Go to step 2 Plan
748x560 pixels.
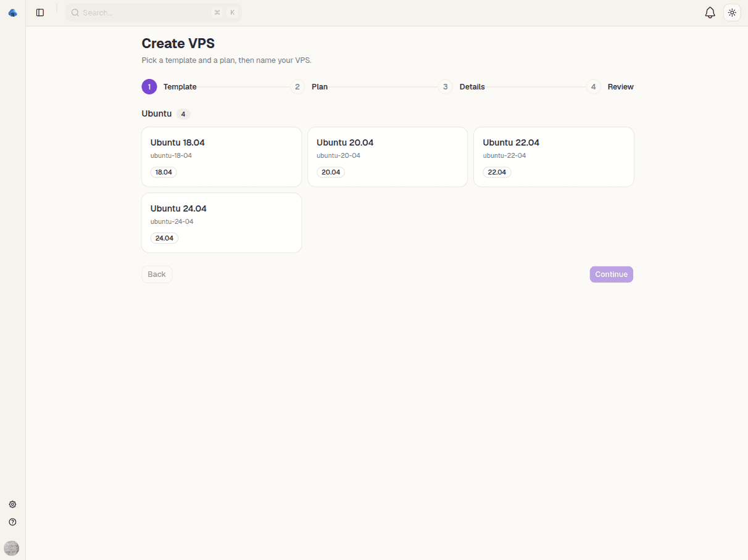pos(309,87)
